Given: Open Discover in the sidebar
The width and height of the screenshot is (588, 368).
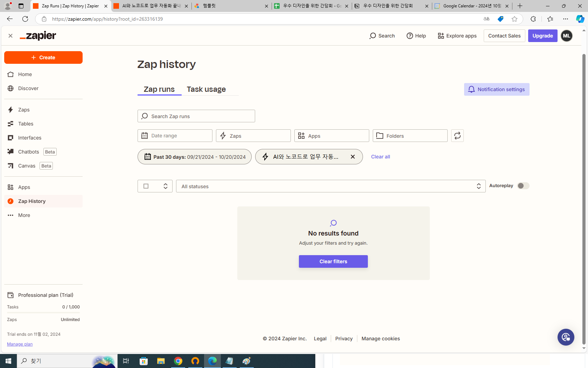Looking at the screenshot, I should (43, 88).
